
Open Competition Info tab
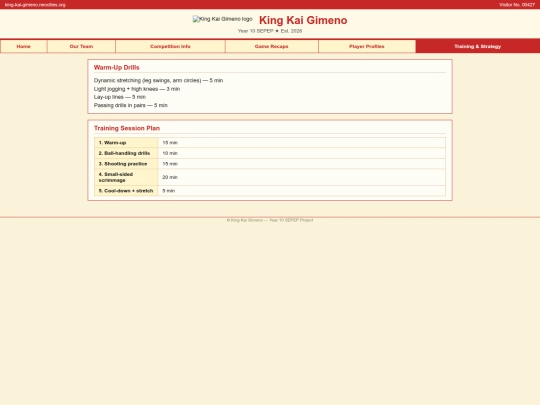point(170,46)
